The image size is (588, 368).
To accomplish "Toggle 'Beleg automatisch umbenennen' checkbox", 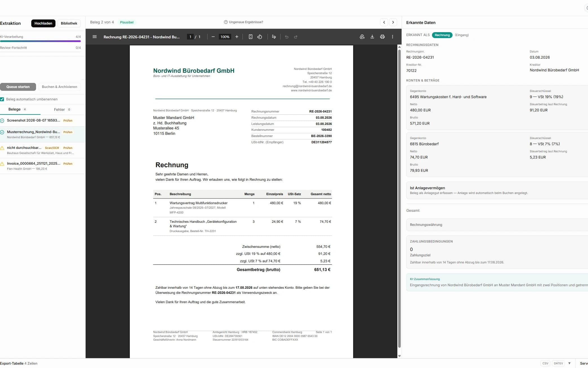I will click(x=2, y=99).
